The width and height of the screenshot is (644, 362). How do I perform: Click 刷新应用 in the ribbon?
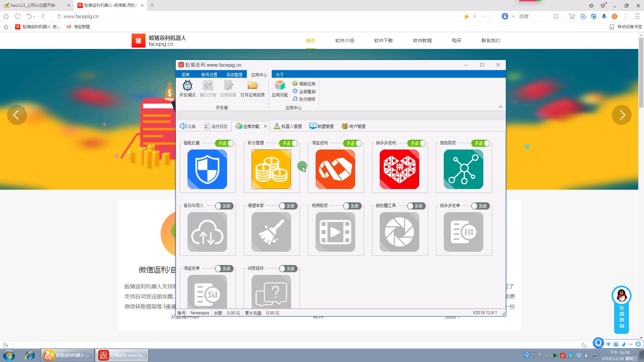(x=304, y=83)
